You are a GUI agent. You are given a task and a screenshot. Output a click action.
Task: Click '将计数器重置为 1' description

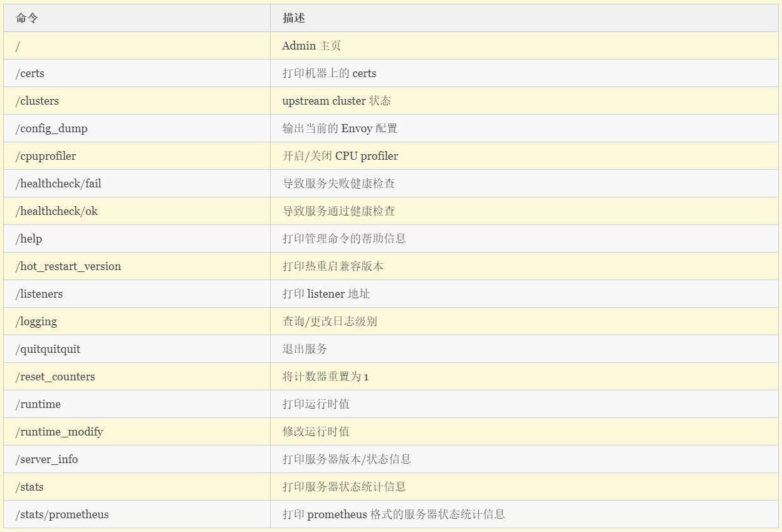(x=325, y=377)
